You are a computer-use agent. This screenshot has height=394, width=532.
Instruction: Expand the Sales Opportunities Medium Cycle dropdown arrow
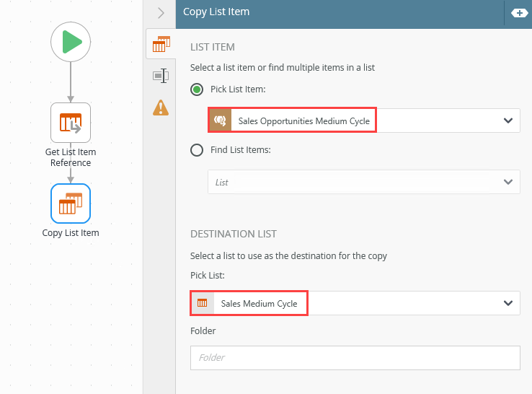[507, 121]
